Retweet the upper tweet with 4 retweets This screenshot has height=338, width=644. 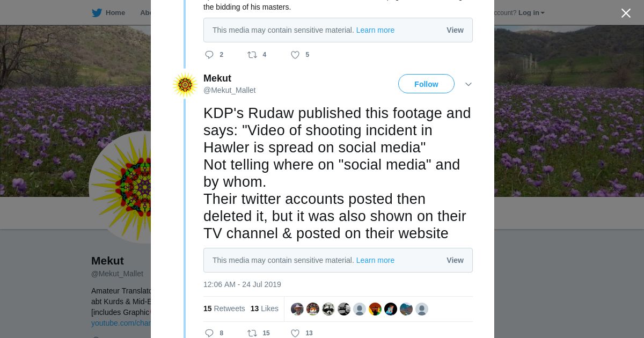(x=252, y=55)
